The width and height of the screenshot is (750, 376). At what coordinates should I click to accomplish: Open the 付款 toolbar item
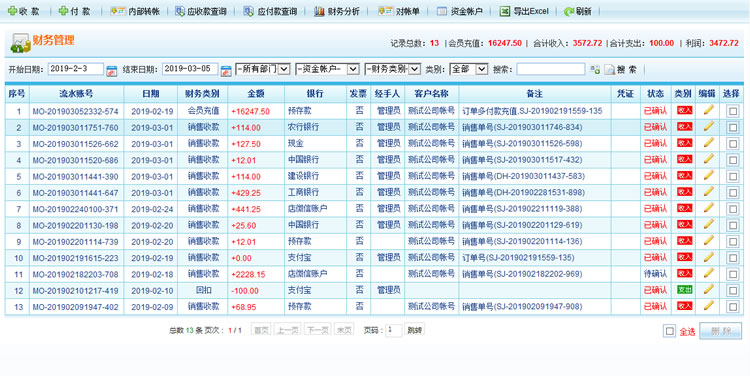pyautogui.click(x=75, y=11)
